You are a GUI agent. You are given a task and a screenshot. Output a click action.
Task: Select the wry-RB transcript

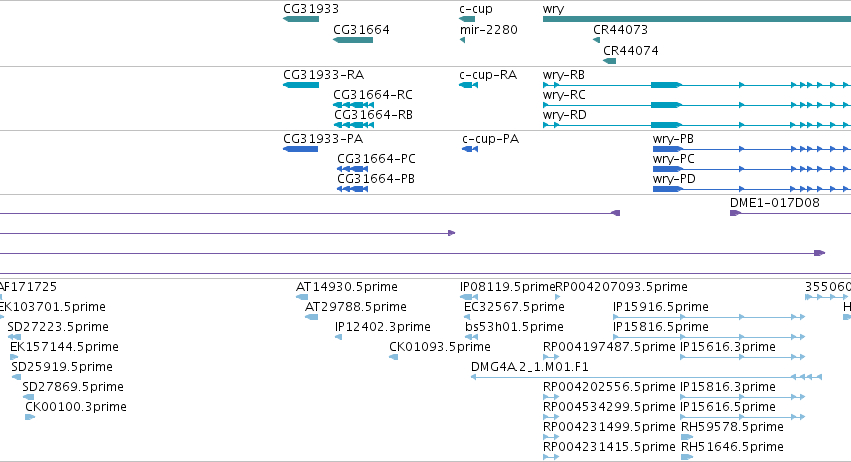697,85
